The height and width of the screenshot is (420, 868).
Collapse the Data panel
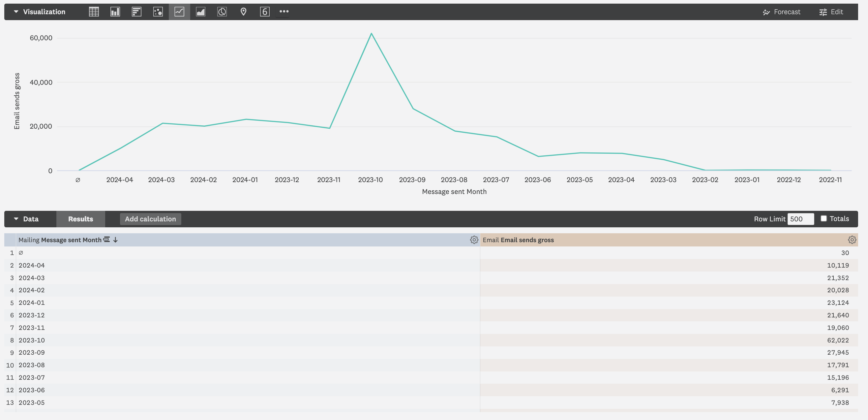click(x=16, y=219)
